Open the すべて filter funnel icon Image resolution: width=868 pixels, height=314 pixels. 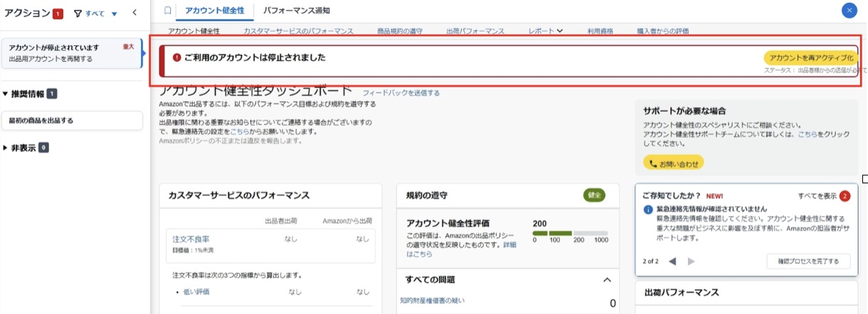[x=78, y=13]
